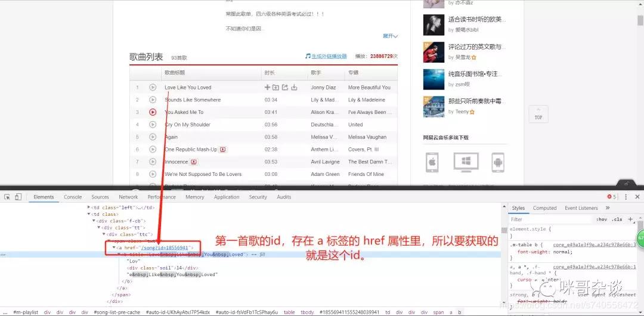Play the song One Republic Mash-Up
Viewport: 644px width, 316px height.
coord(153,149)
